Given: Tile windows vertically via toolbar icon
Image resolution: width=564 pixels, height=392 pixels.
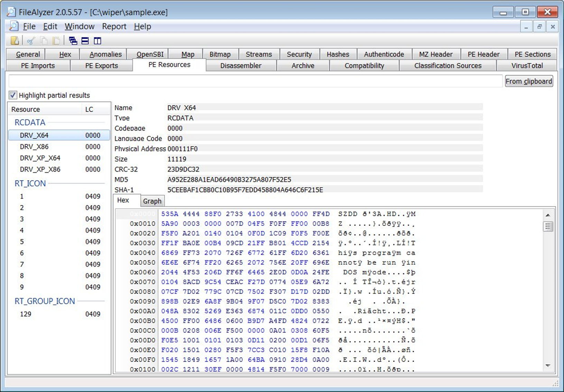Looking at the screenshot, I should [98, 41].
